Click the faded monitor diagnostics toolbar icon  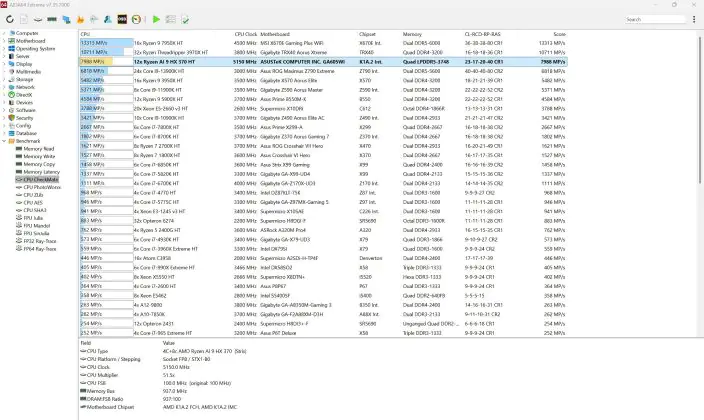click(x=94, y=19)
